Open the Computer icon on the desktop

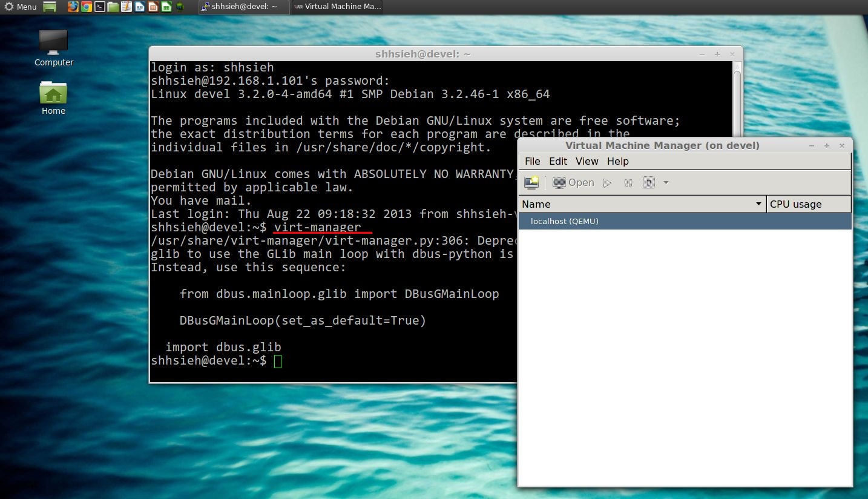53,42
